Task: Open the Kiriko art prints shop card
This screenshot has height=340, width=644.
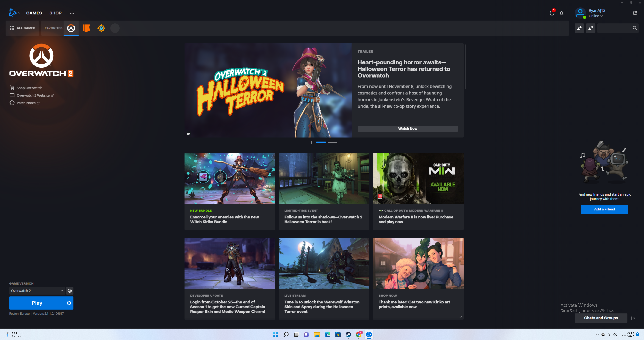Action: click(418, 278)
